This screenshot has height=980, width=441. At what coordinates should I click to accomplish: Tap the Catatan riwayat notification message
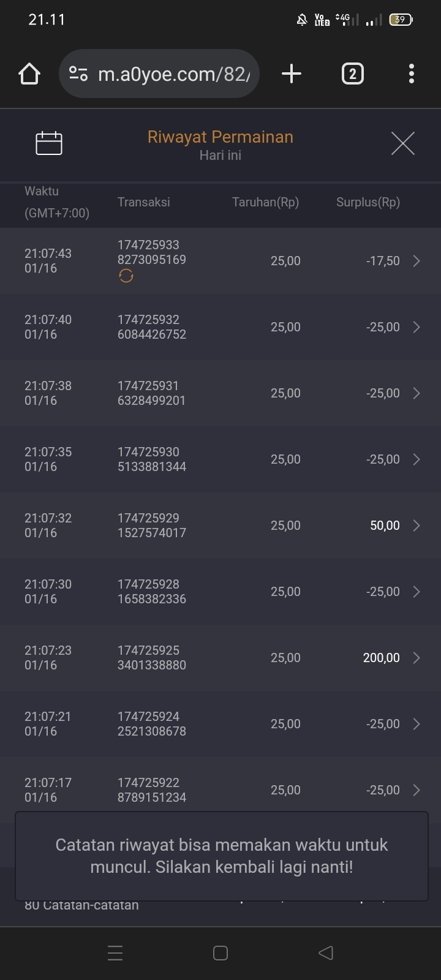tap(221, 856)
